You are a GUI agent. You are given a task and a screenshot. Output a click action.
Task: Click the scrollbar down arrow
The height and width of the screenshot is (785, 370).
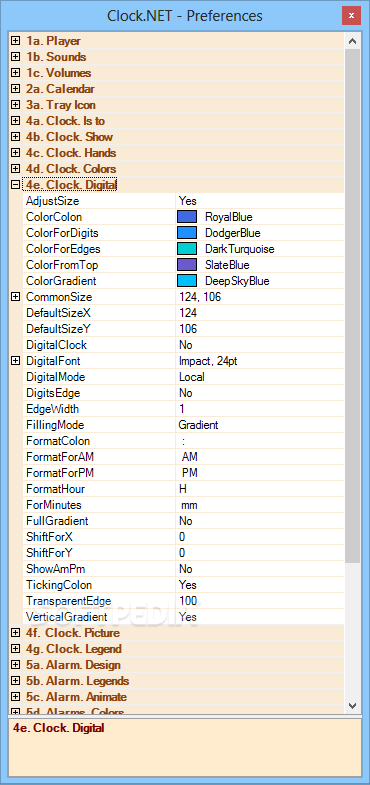coord(352,705)
